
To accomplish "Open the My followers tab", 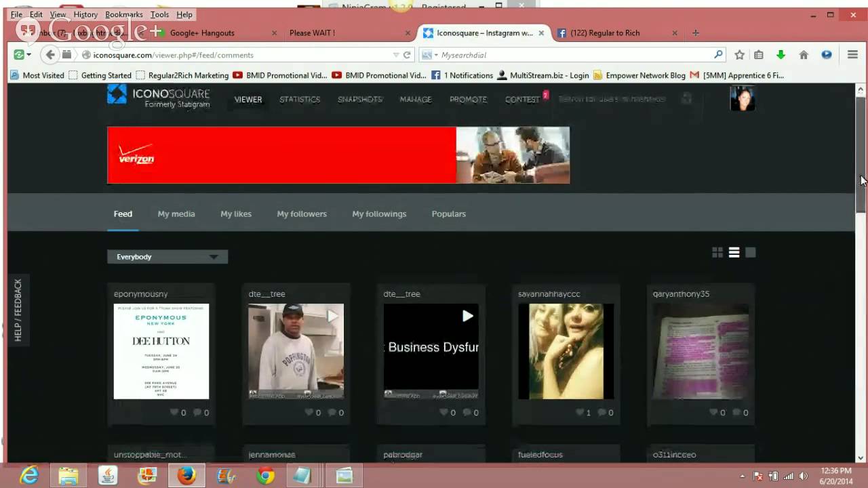I will (302, 213).
